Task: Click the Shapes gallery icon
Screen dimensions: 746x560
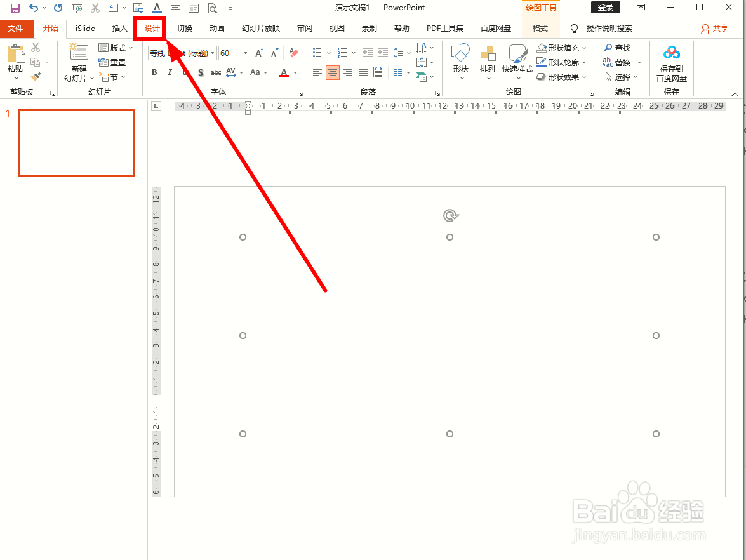Action: click(x=460, y=53)
